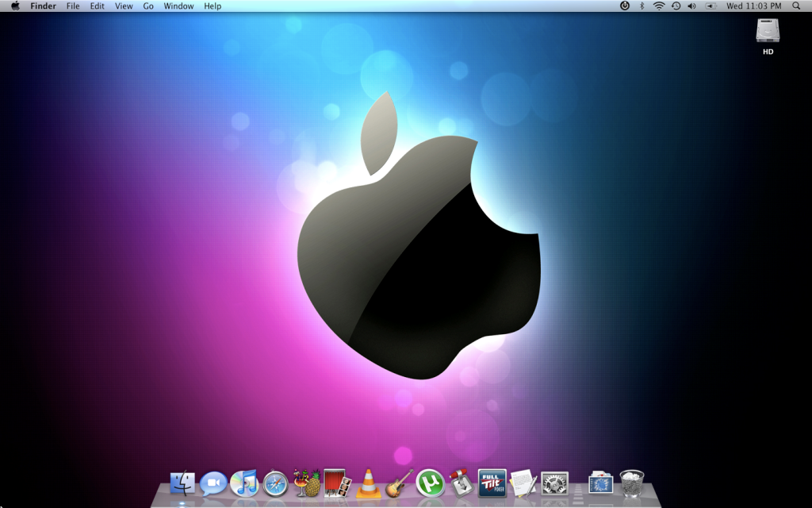The height and width of the screenshot is (508, 812).
Task: Open the battery status menu
Action: [x=711, y=6]
